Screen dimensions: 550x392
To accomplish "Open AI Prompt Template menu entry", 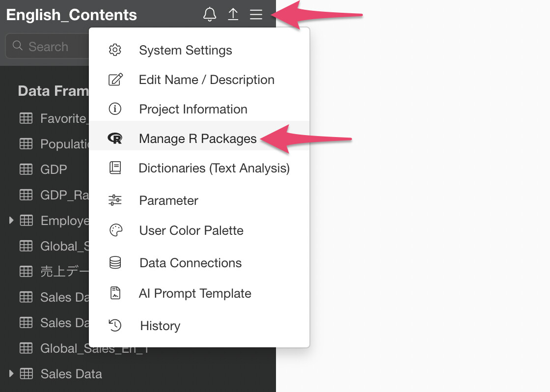I will (x=195, y=293).
